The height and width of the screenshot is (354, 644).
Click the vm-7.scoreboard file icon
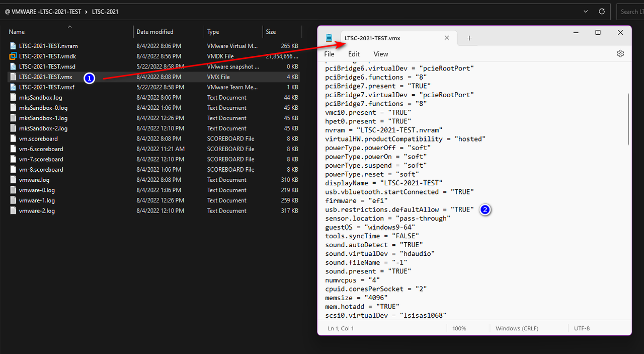point(13,159)
